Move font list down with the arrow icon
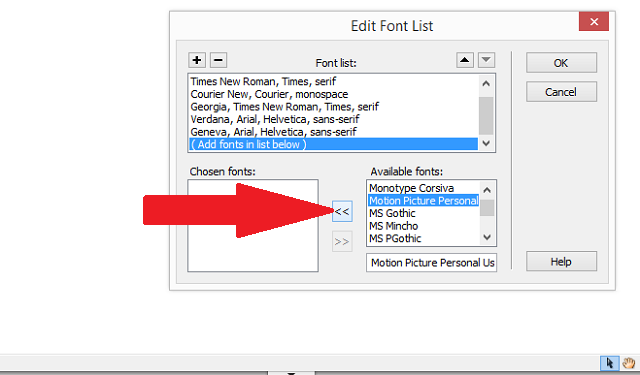 [486, 60]
